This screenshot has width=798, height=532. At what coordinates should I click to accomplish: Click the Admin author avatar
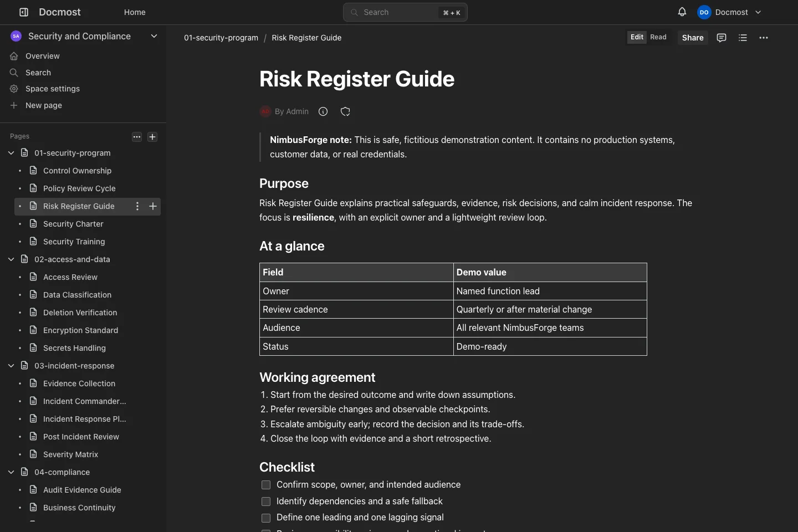click(x=265, y=111)
